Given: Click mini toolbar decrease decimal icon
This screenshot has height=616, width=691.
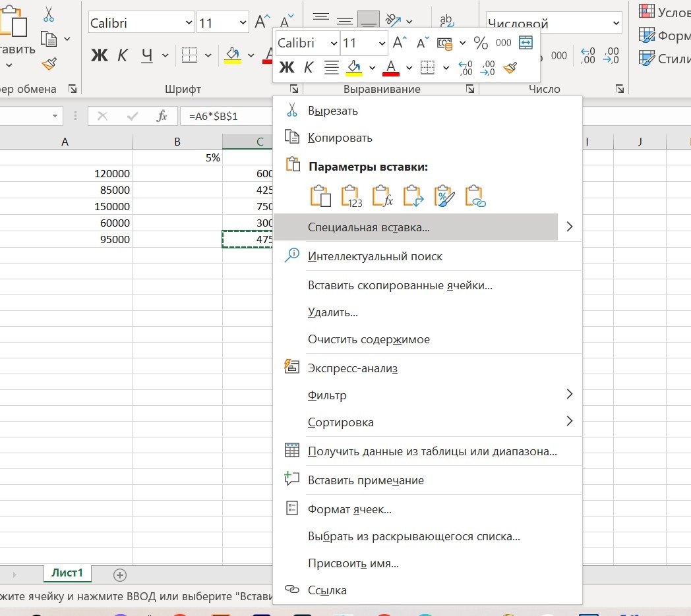Looking at the screenshot, I should [x=488, y=68].
